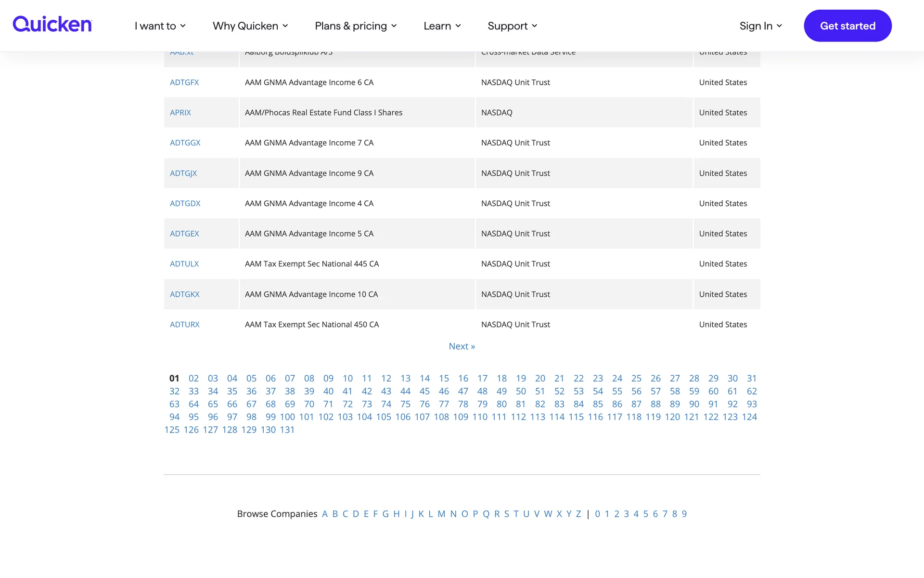Open the Support menu
The height and width of the screenshot is (578, 924).
click(x=512, y=26)
